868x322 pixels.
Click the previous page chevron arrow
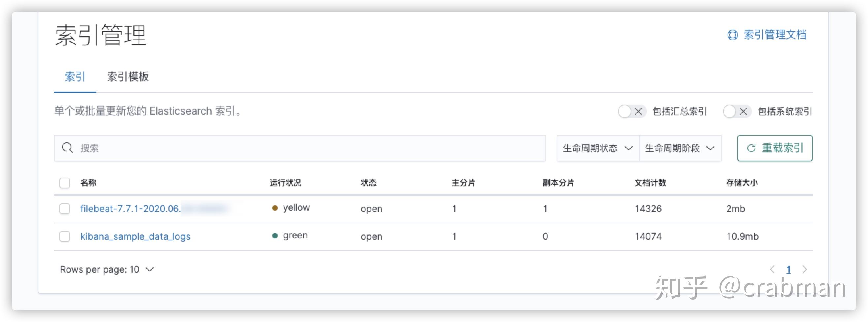click(x=773, y=269)
